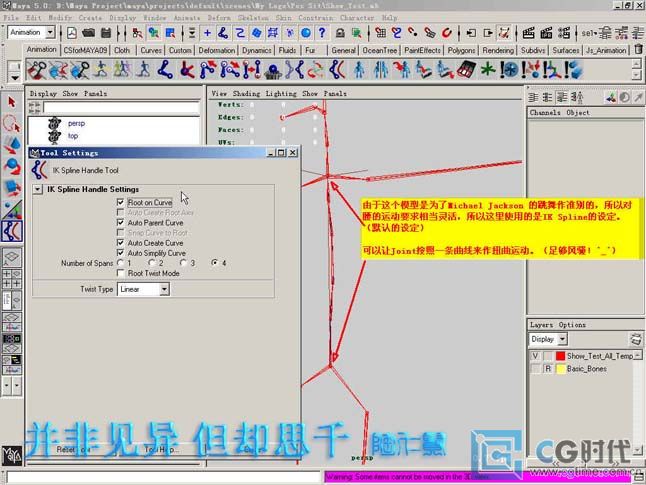Open the viewport Shading menu
646x485 pixels.
[246, 94]
